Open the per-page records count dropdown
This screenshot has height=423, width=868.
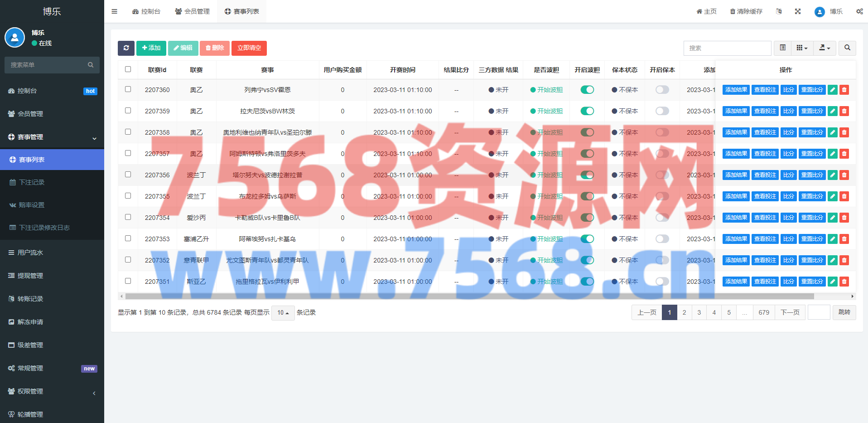[283, 313]
